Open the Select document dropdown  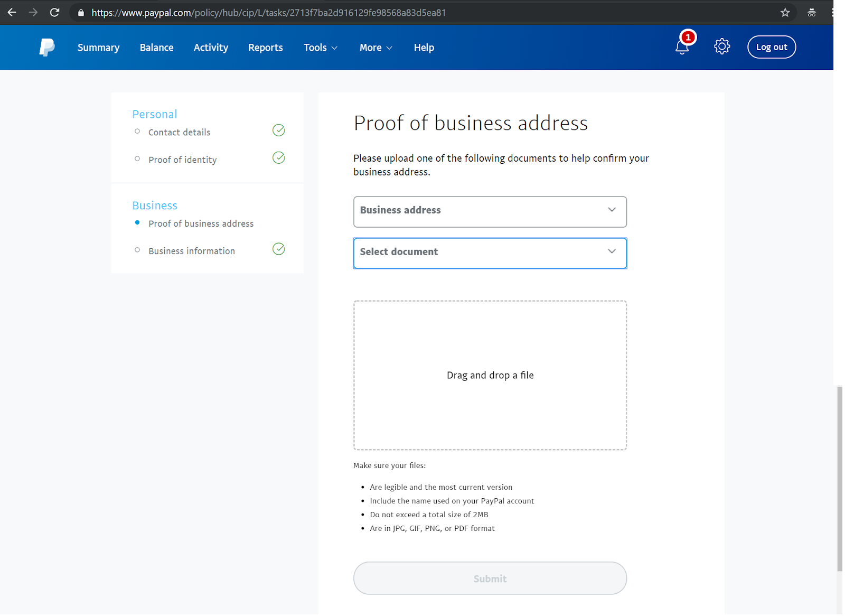click(490, 253)
